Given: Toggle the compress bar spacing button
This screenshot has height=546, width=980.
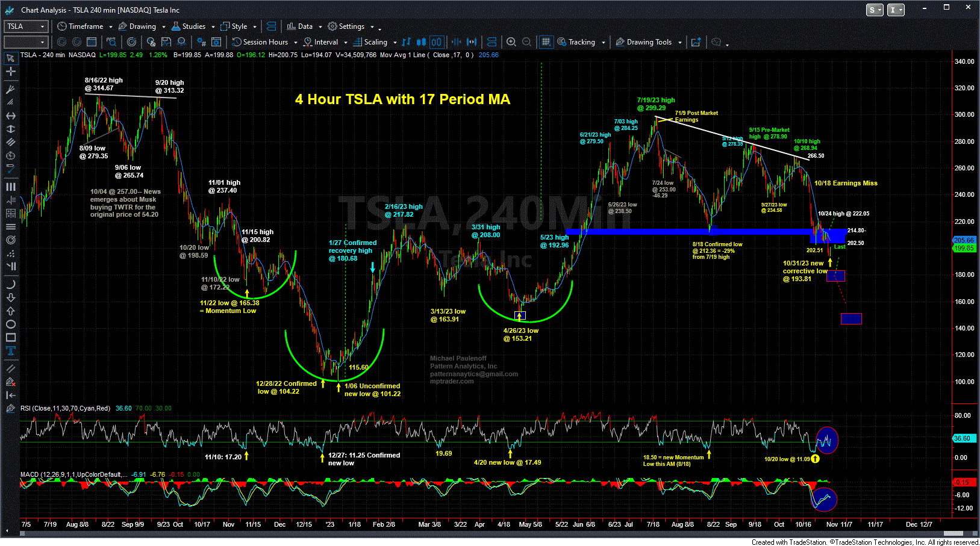Looking at the screenshot, I should [456, 42].
